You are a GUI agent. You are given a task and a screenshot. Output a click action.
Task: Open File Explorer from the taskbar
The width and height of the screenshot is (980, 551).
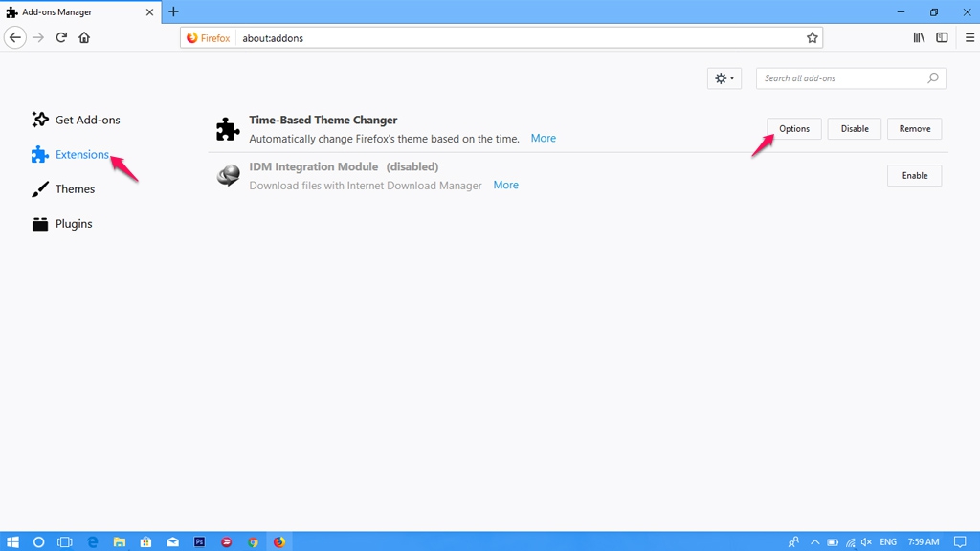(120, 541)
